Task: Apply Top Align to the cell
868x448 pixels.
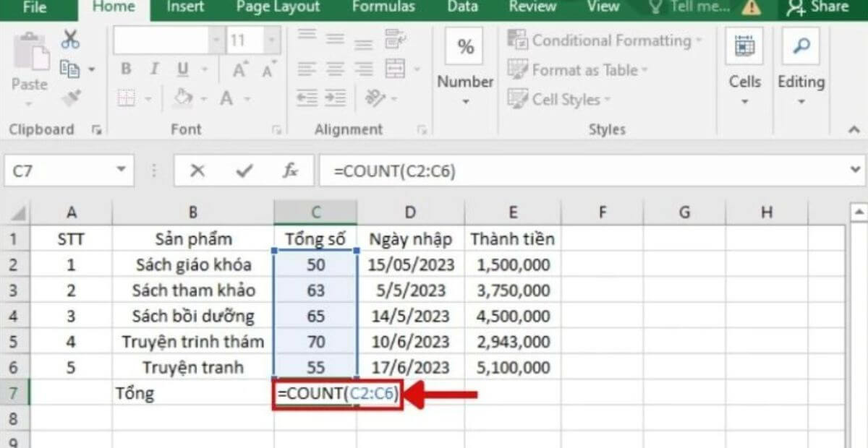Action: 307,36
